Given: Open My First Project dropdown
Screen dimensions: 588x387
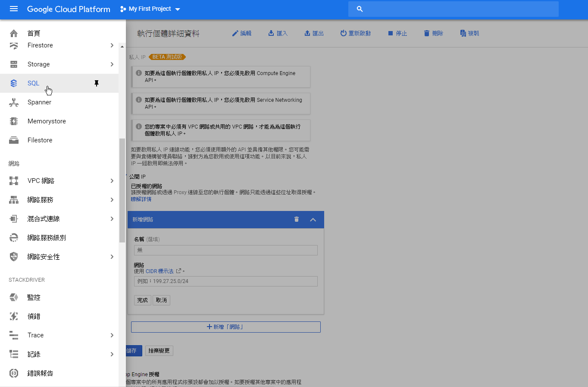Looking at the screenshot, I should point(150,9).
